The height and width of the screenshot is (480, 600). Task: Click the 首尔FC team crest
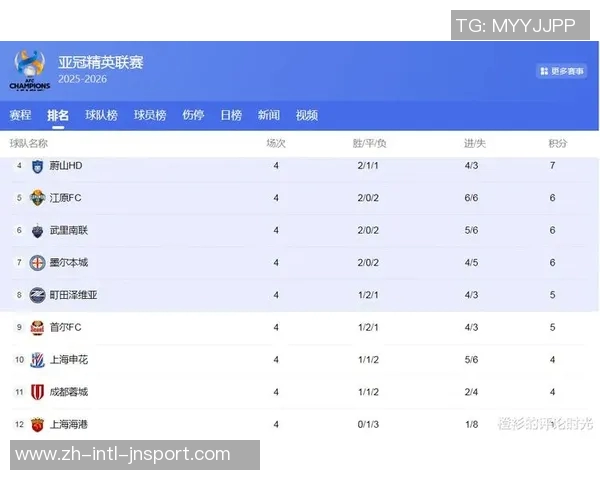pyautogui.click(x=38, y=328)
